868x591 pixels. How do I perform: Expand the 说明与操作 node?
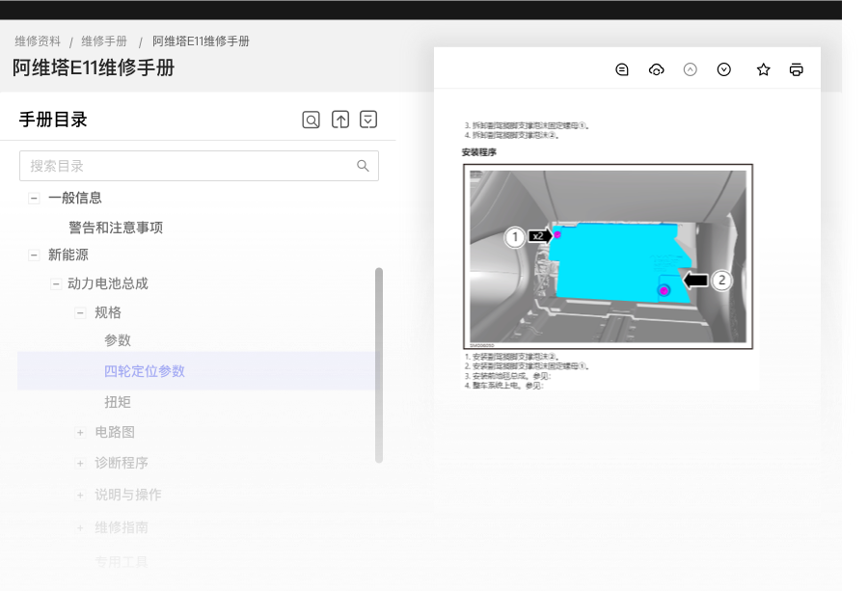click(x=80, y=496)
